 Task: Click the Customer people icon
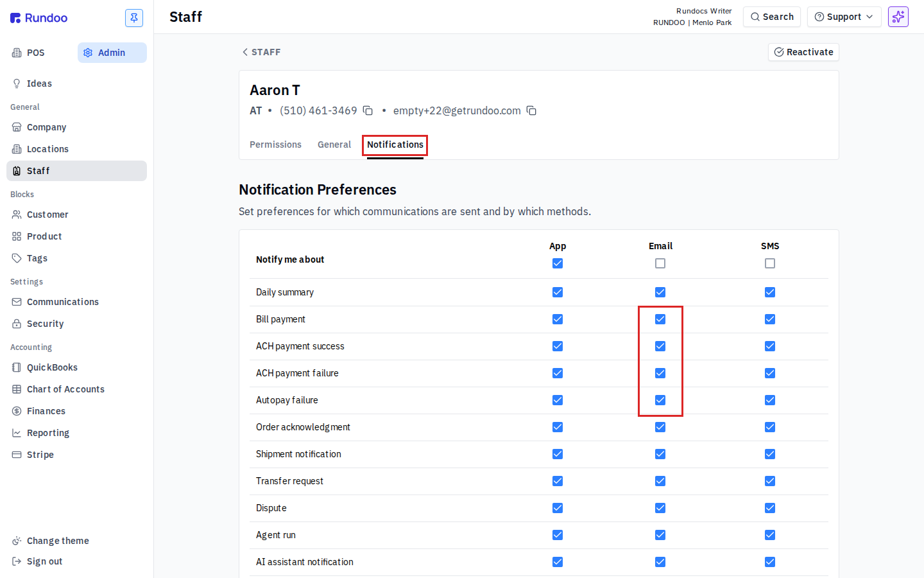click(17, 215)
